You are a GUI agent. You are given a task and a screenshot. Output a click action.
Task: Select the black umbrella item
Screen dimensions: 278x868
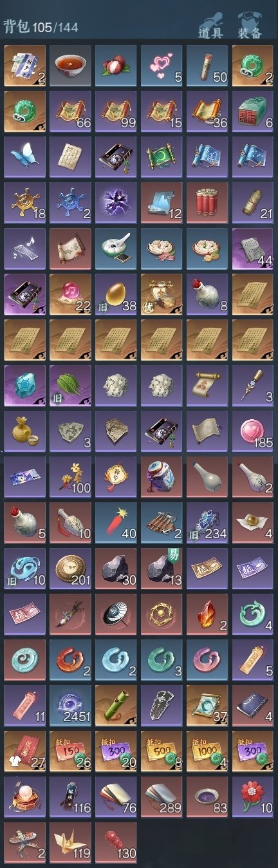pos(116,614)
